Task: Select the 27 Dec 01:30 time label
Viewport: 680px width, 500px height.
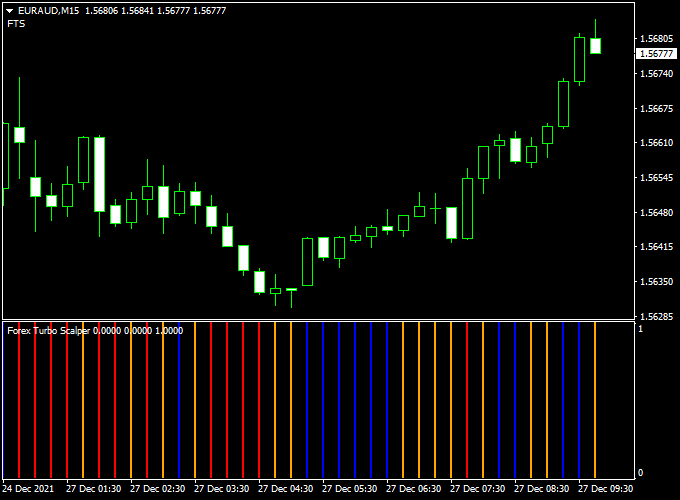Action: 94,490
